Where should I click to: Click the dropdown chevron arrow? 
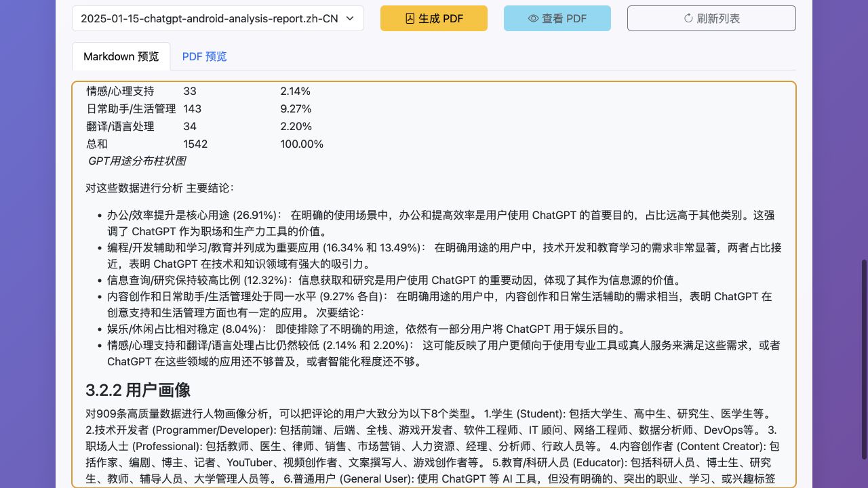(x=350, y=19)
